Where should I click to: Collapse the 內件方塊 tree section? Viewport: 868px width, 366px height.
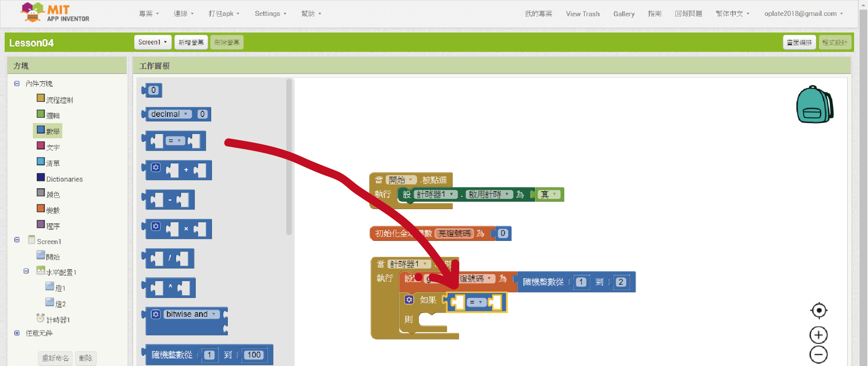(x=17, y=83)
